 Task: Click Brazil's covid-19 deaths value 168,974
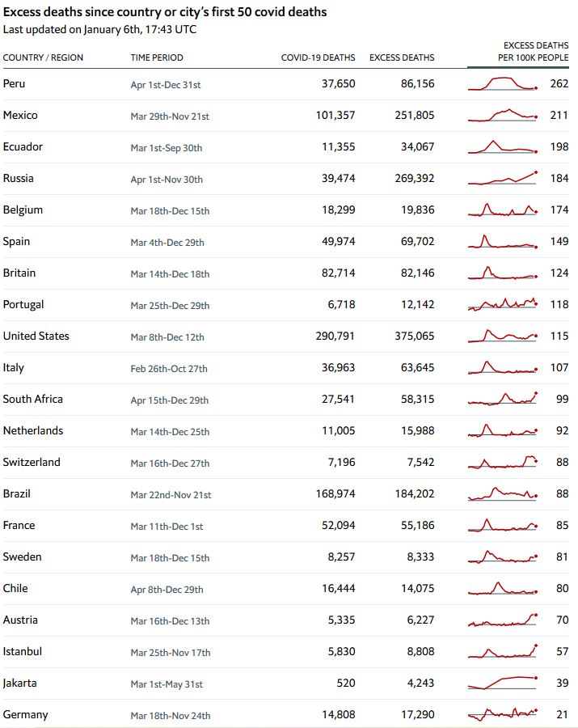[335, 493]
